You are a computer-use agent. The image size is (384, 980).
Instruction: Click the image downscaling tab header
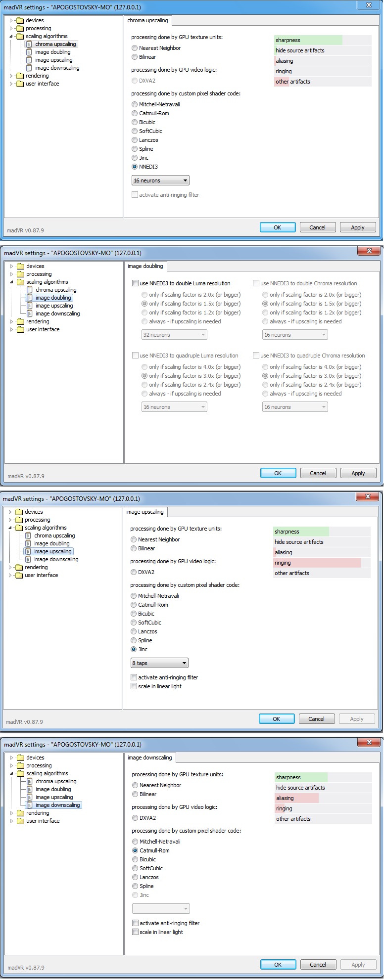(x=150, y=757)
